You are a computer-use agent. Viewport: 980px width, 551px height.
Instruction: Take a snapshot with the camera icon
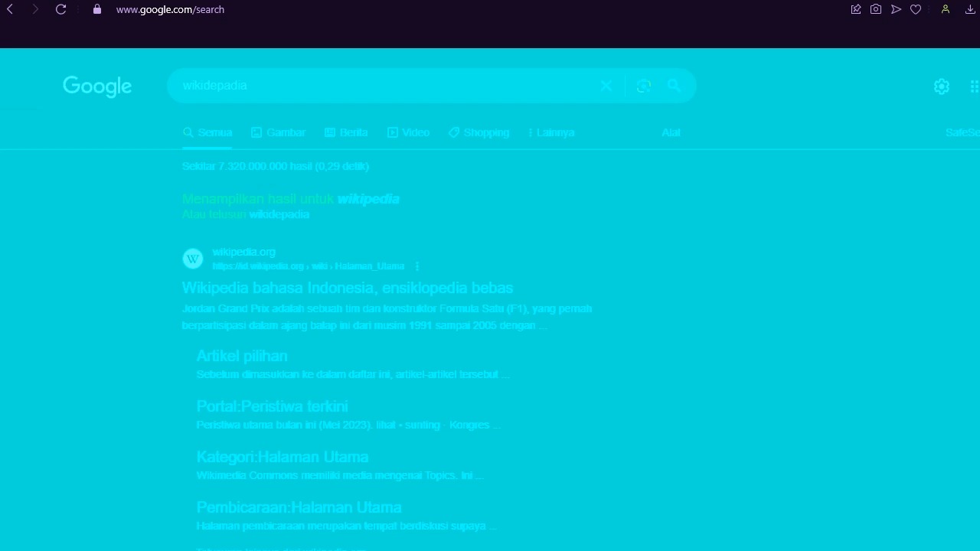point(876,9)
